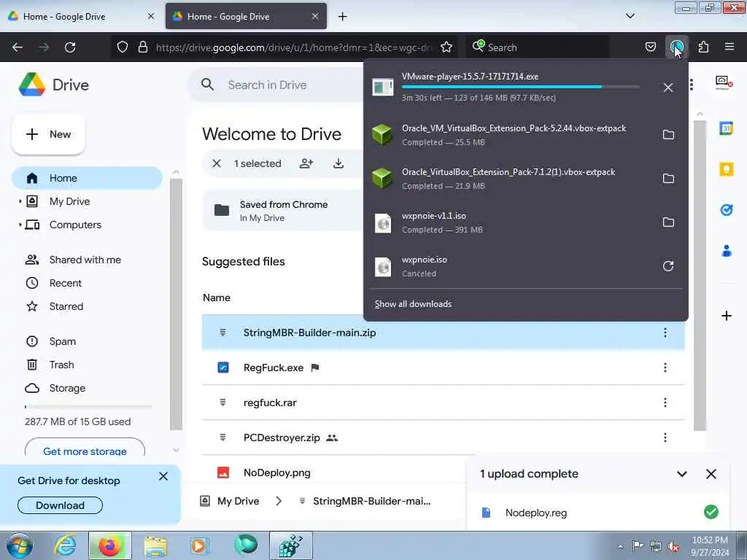747x560 pixels.
Task: Click the Firefox Search box
Action: [x=538, y=47]
